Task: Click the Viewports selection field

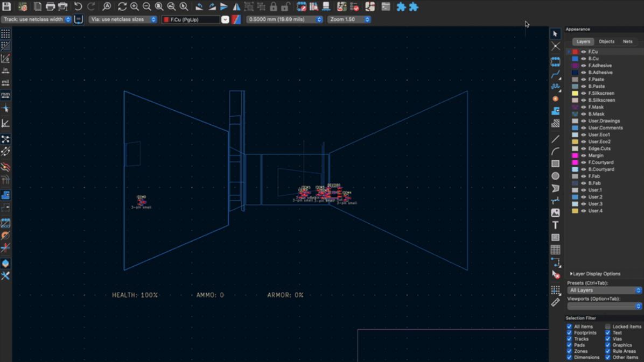Action: click(x=603, y=306)
